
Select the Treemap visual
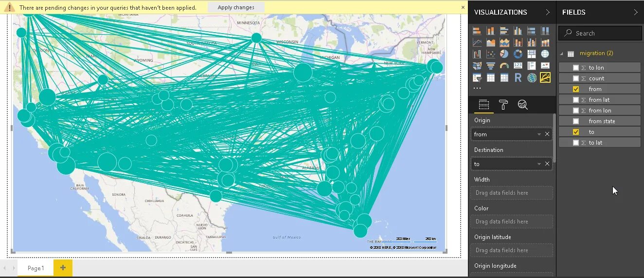tap(531, 54)
